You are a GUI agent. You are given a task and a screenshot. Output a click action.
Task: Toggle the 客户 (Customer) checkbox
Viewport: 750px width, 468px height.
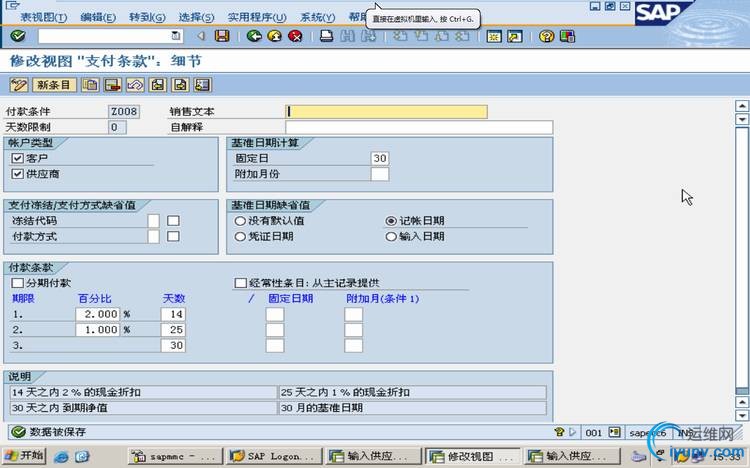pyautogui.click(x=18, y=158)
